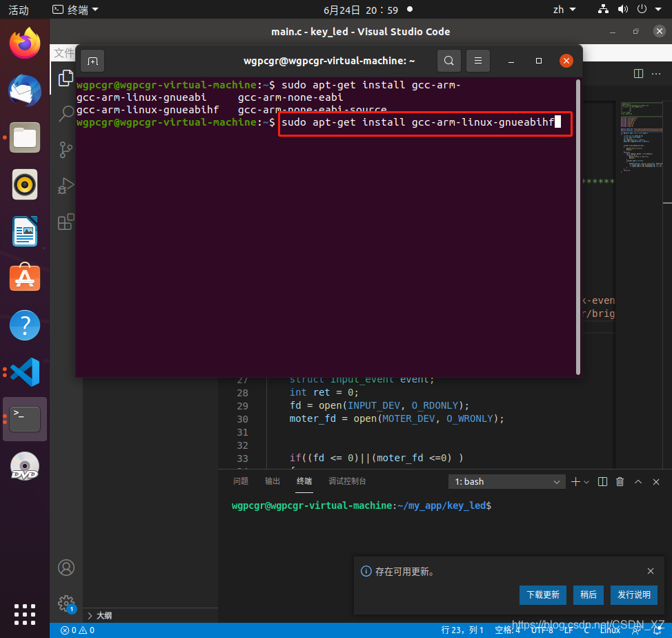The height and width of the screenshot is (638, 672).
Task: Open Ubuntu Software store icon
Action: coord(25,278)
